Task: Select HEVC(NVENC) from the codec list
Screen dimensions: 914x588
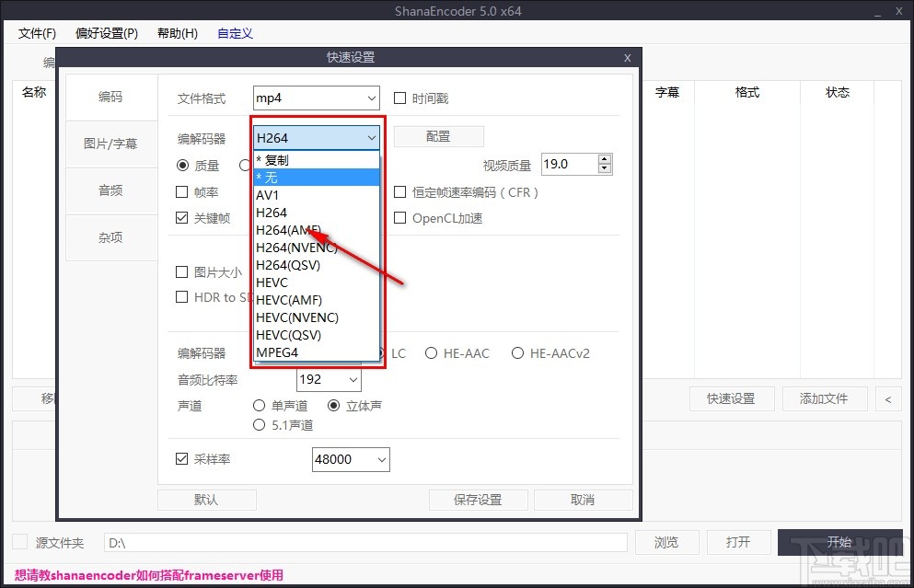Action: (317, 317)
